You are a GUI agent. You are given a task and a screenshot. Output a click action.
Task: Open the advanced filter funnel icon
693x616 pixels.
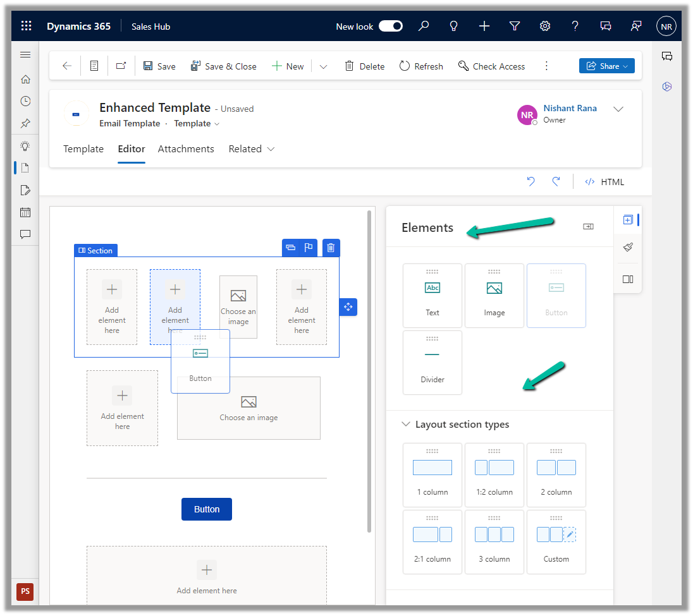[515, 26]
